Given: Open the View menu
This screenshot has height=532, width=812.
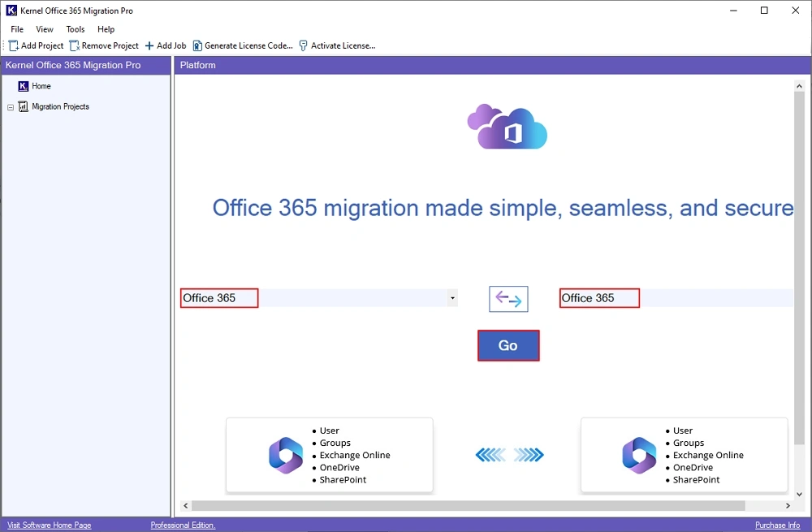Looking at the screenshot, I should [x=44, y=28].
